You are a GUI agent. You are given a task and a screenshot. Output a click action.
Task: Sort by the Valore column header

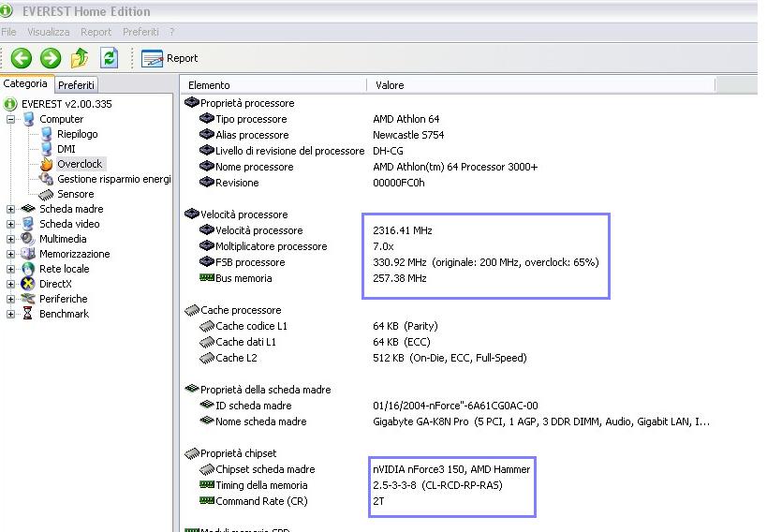(540, 85)
